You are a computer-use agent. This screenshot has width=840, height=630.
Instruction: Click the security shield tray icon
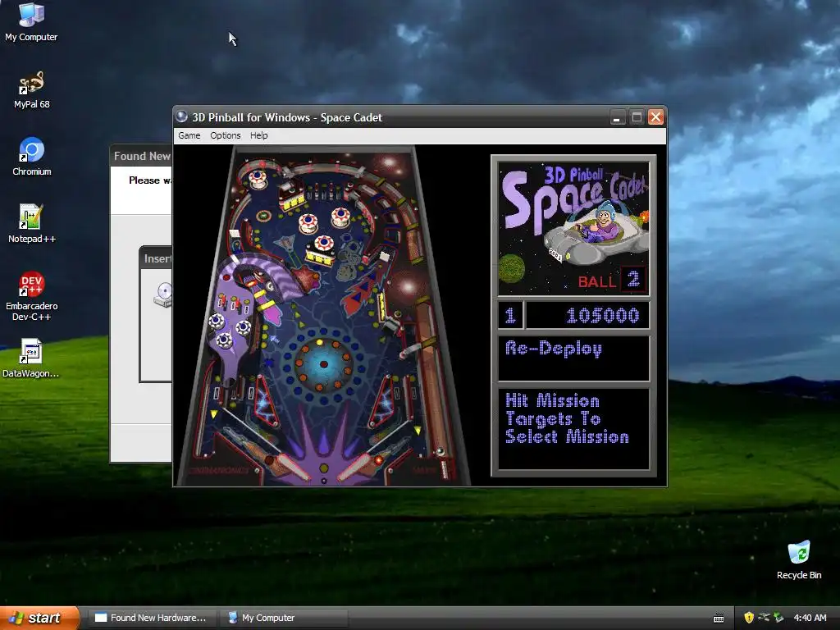click(748, 618)
